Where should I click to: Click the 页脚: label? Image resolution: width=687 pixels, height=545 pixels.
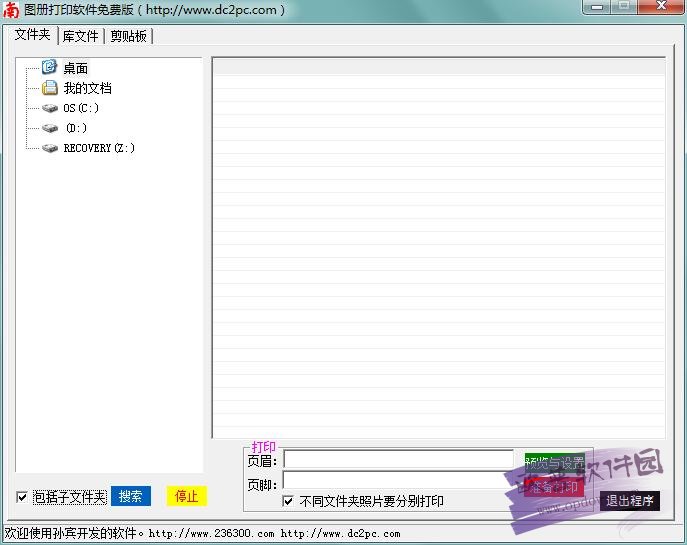(x=262, y=484)
